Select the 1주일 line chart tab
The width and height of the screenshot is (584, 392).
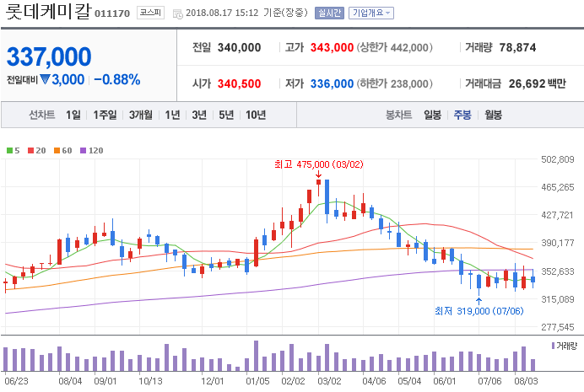[105, 115]
